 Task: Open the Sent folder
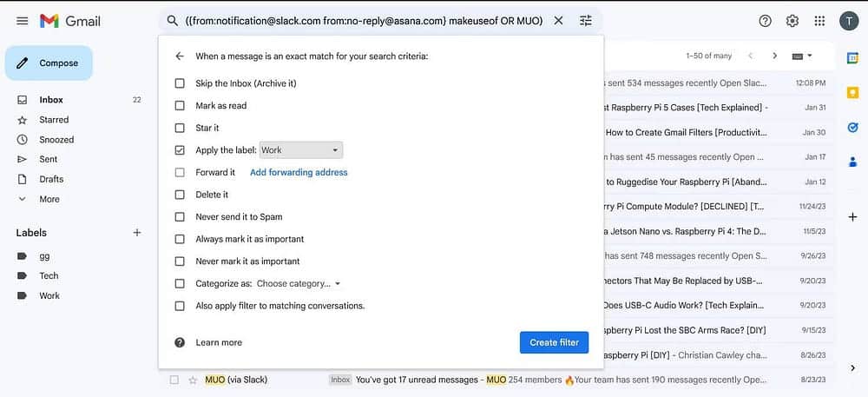click(x=48, y=159)
